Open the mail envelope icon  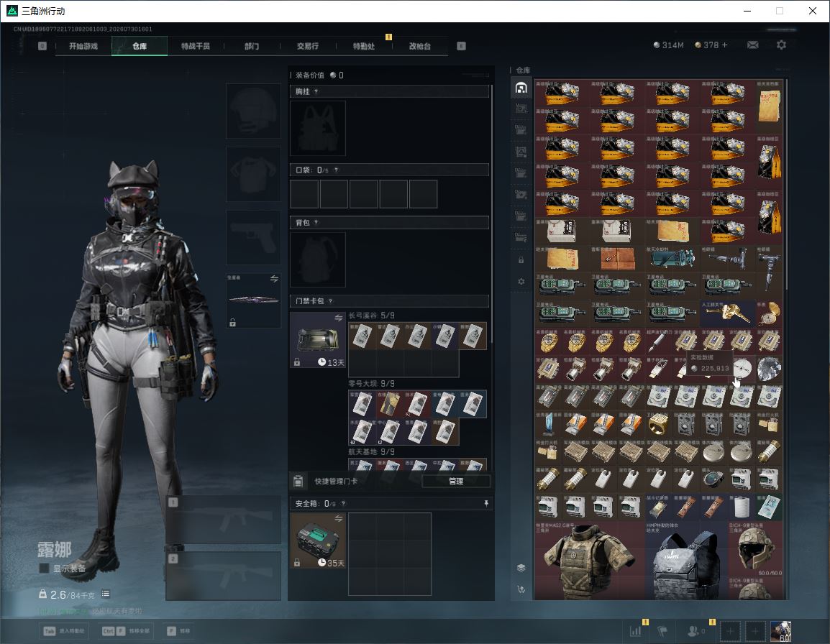coord(752,45)
